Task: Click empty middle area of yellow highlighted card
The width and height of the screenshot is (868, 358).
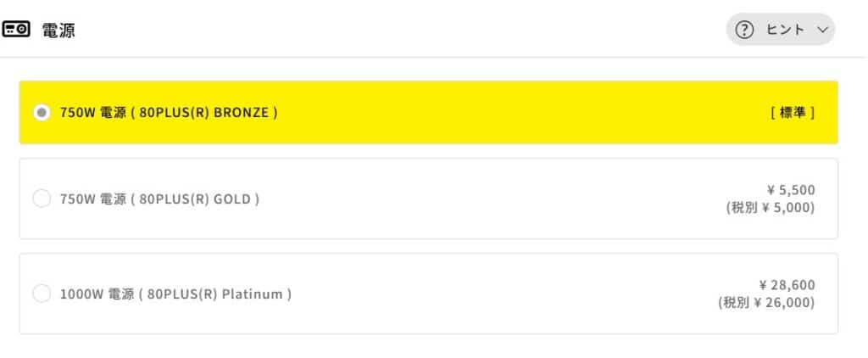Action: point(509,113)
